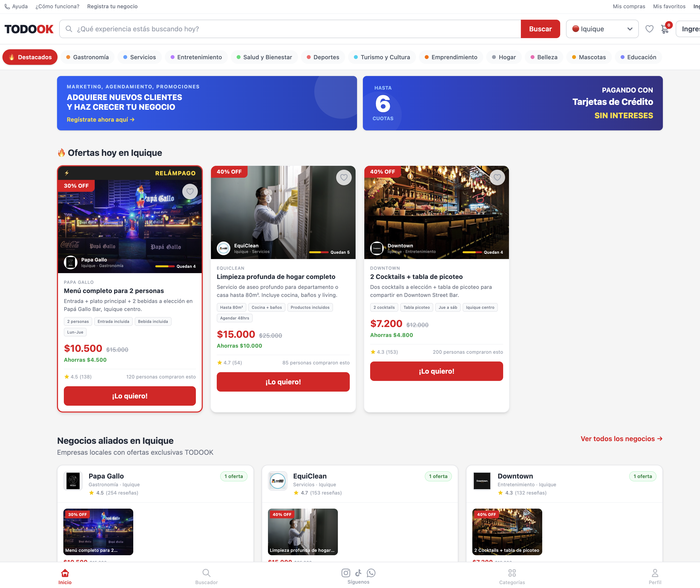Click the Papa Gallo 1 oferta badge
The height and width of the screenshot is (588, 700).
pyautogui.click(x=233, y=476)
